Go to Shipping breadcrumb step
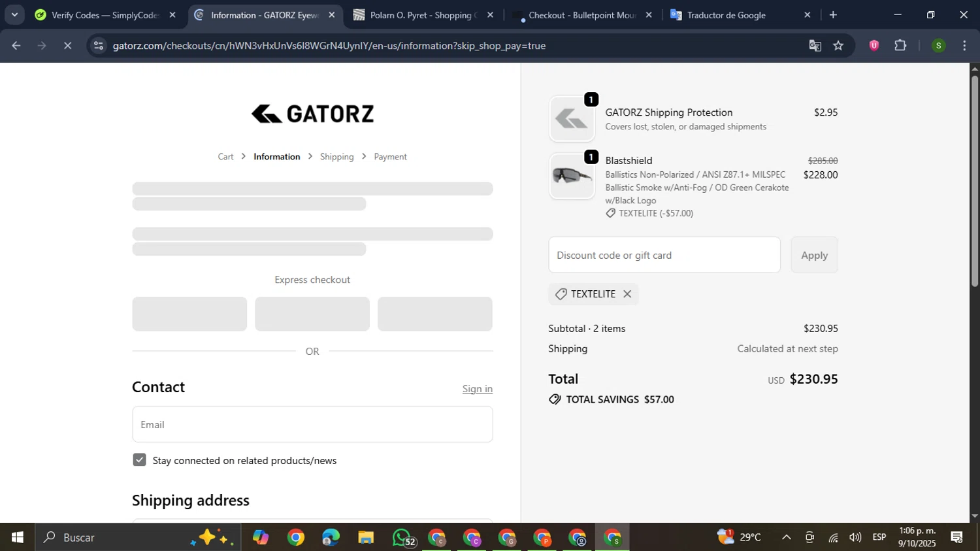This screenshot has width=980, height=551. (336, 157)
